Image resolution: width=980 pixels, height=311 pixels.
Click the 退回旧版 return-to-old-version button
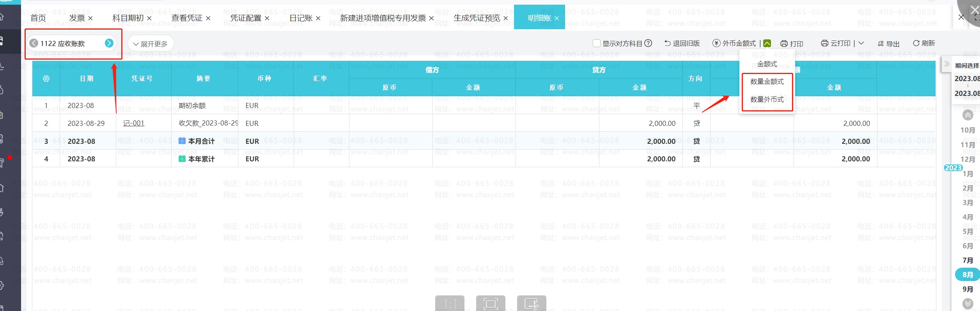pos(682,43)
